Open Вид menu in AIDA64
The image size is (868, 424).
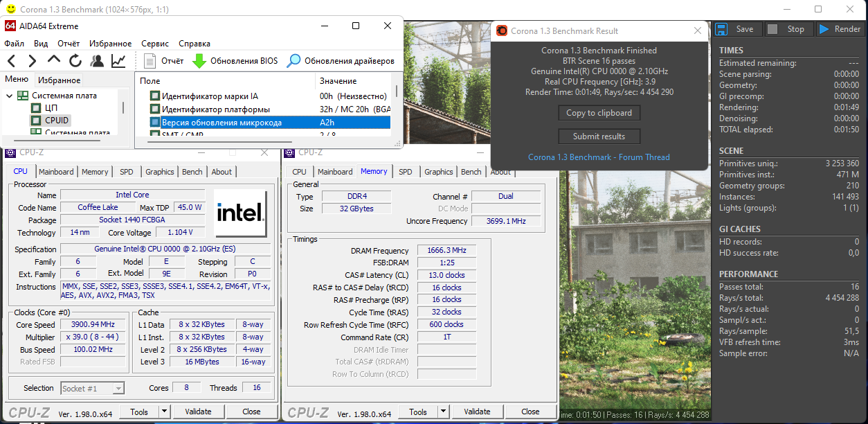pos(41,43)
